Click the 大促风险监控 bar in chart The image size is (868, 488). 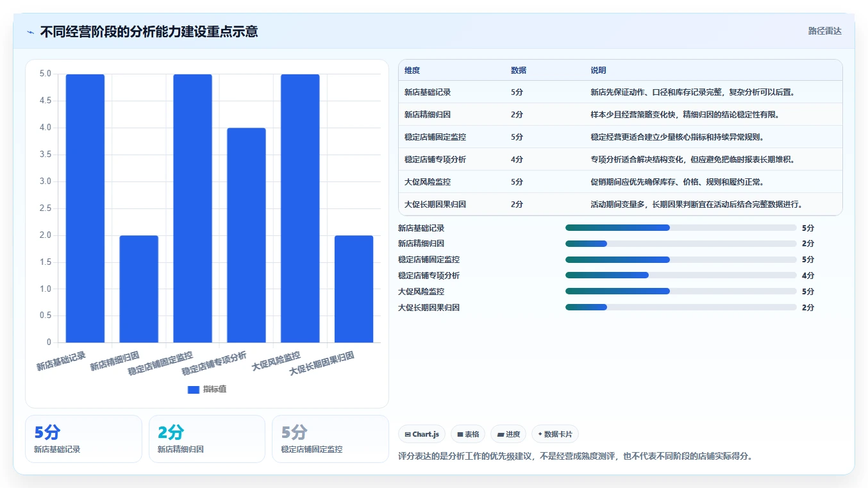click(x=300, y=208)
